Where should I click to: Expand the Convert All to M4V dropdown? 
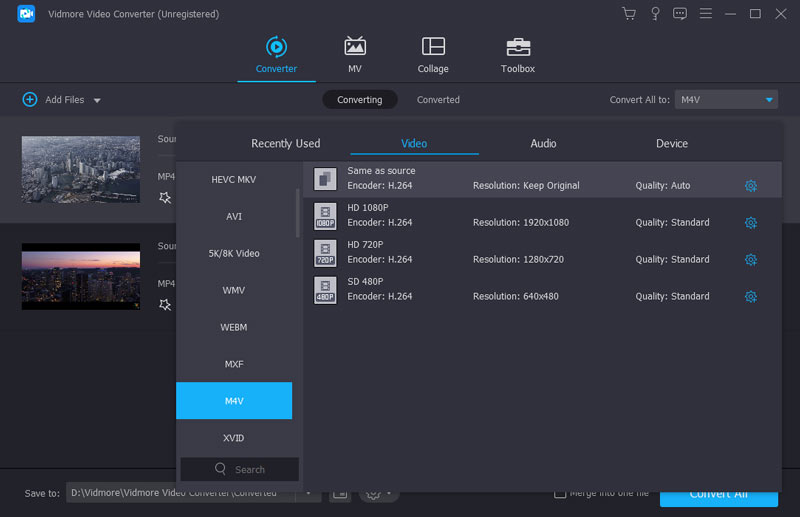click(x=769, y=100)
